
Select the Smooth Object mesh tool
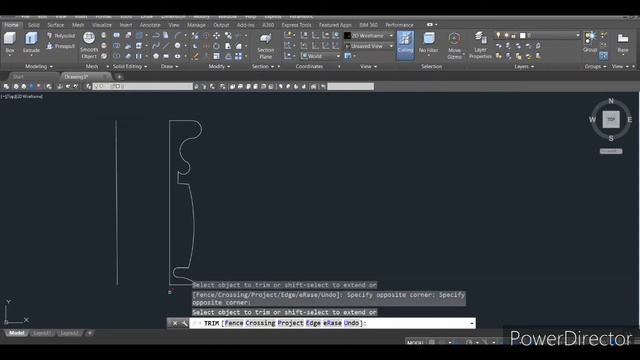pos(89,45)
